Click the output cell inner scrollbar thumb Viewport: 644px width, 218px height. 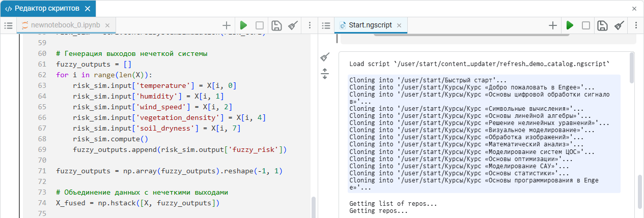pos(632,69)
